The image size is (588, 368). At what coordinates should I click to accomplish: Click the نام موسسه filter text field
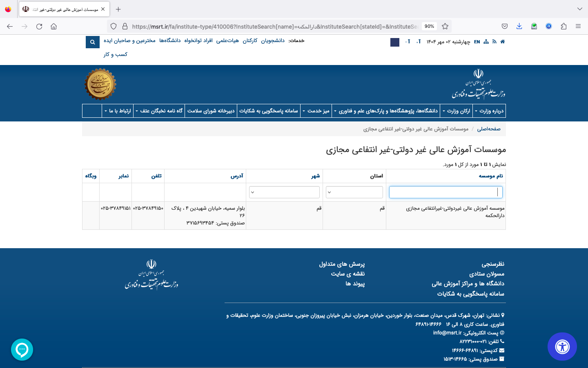coord(445,192)
